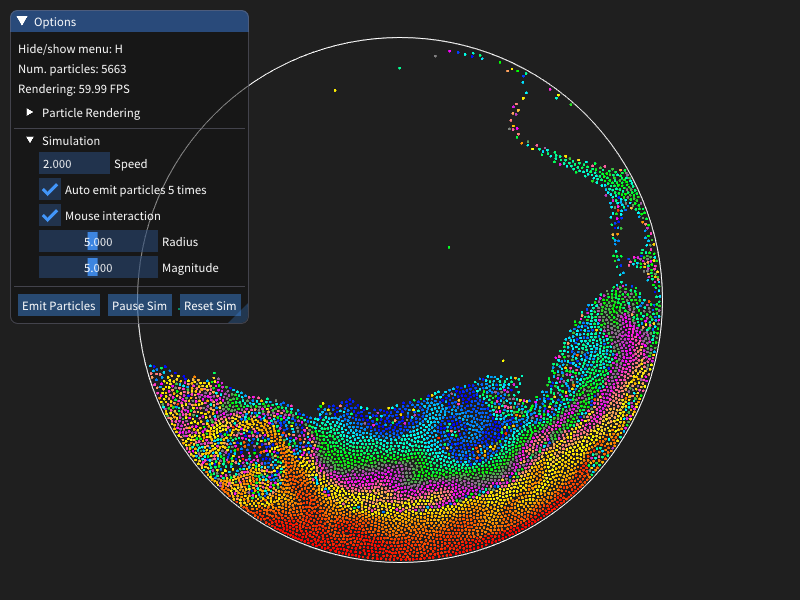Screen dimensions: 800x600
Task: Click the Particle Rendering header label
Action: coord(91,113)
